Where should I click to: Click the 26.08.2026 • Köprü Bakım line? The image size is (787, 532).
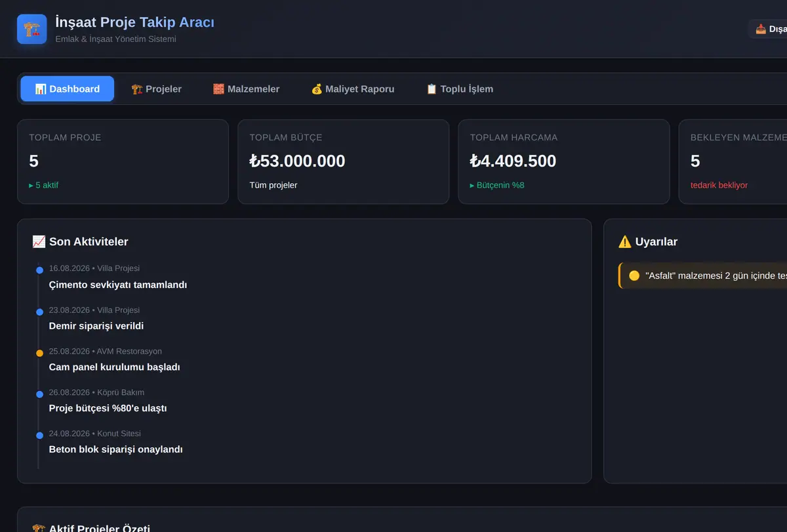click(x=96, y=392)
